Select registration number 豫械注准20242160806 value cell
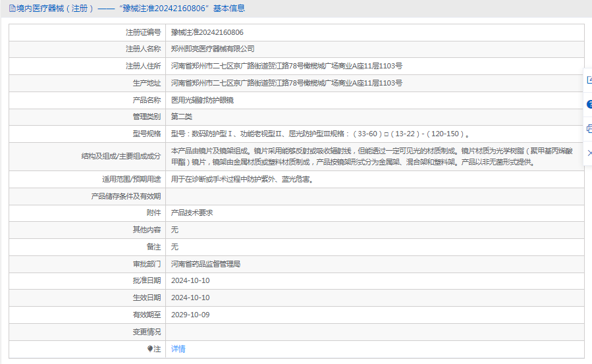Viewport: 592px width, 364px height. pyautogui.click(x=207, y=32)
